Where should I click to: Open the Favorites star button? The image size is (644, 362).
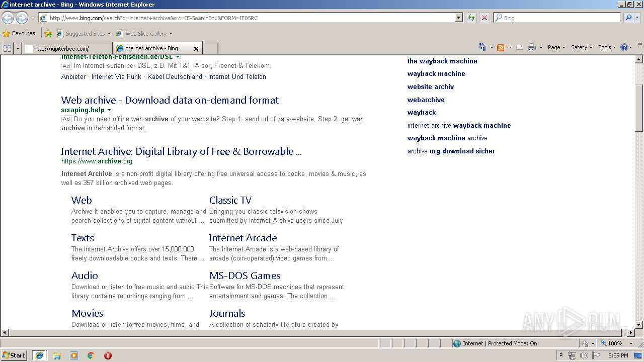[19, 33]
